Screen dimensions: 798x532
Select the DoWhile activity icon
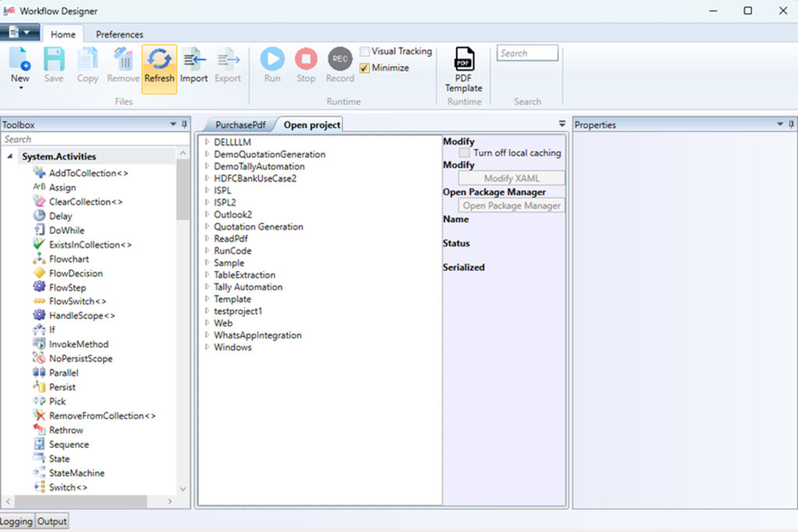click(39, 230)
